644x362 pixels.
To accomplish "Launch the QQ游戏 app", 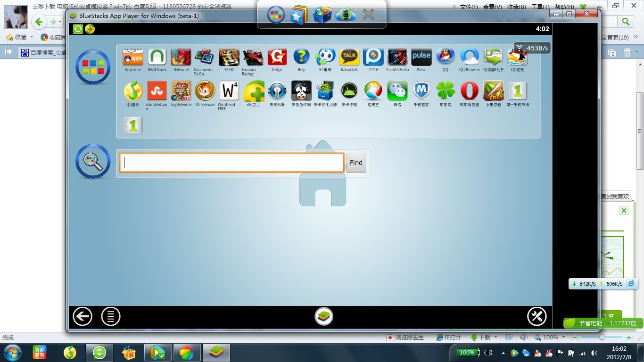I will click(x=517, y=57).
